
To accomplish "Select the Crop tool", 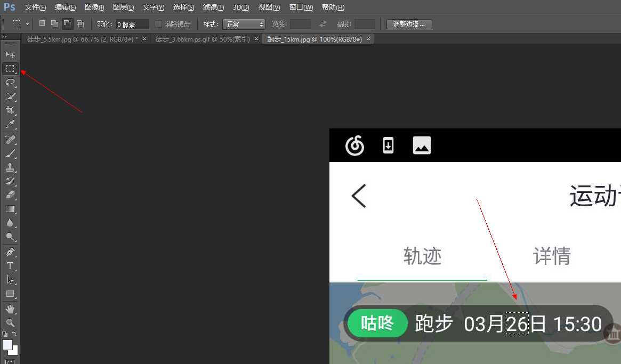I will click(x=10, y=110).
